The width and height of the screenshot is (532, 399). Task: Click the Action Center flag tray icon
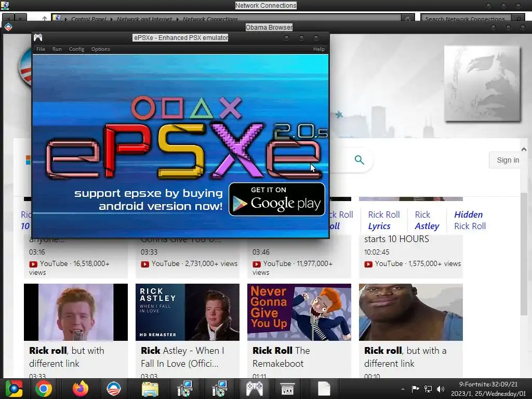coord(415,389)
